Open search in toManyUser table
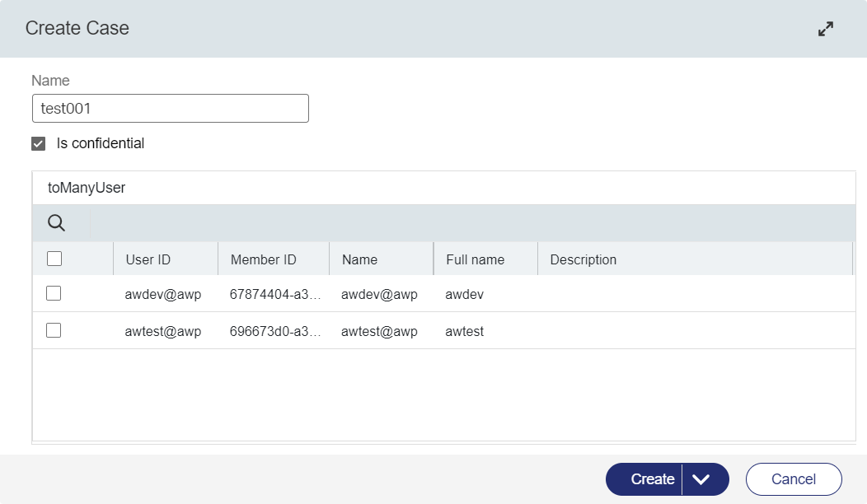Viewport: 867px width, 504px height. [56, 222]
